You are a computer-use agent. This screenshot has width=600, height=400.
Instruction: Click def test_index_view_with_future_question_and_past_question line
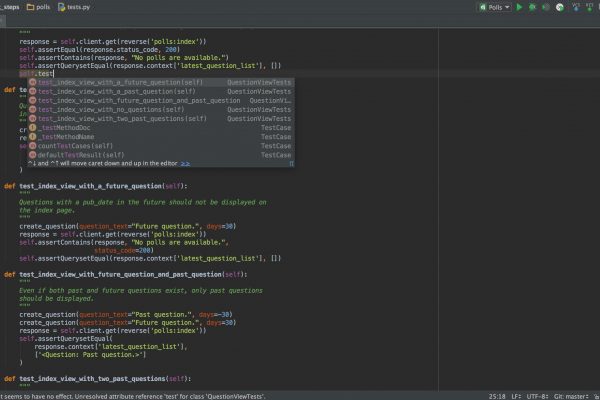click(x=126, y=274)
